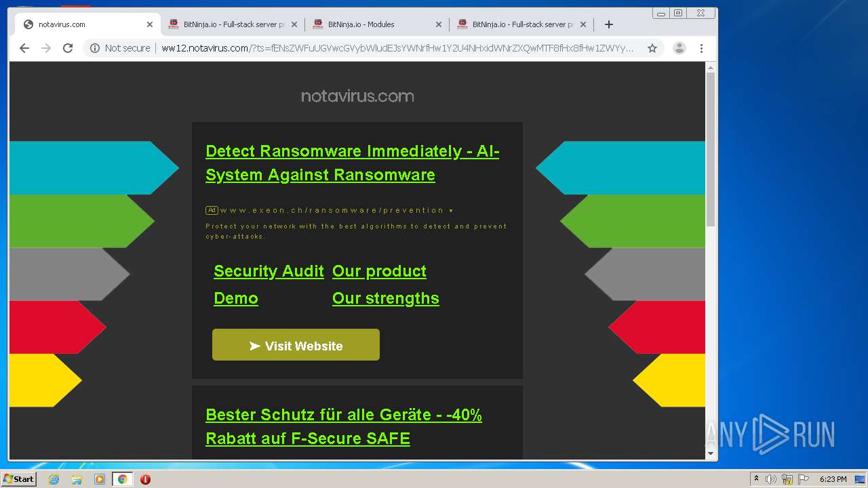Click the scrollbar up arrow
The height and width of the screenshot is (488, 868).
click(711, 68)
